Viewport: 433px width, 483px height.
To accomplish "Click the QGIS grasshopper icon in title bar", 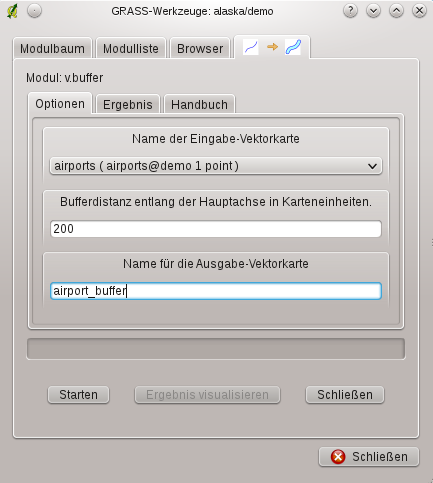I will tap(12, 11).
